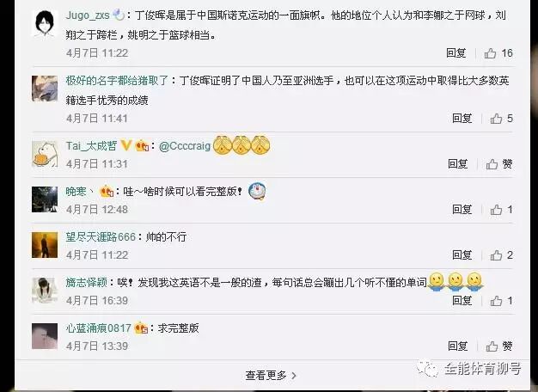Like the comment posted at 11:41
The width and height of the screenshot is (538, 392).
pyautogui.click(x=501, y=119)
